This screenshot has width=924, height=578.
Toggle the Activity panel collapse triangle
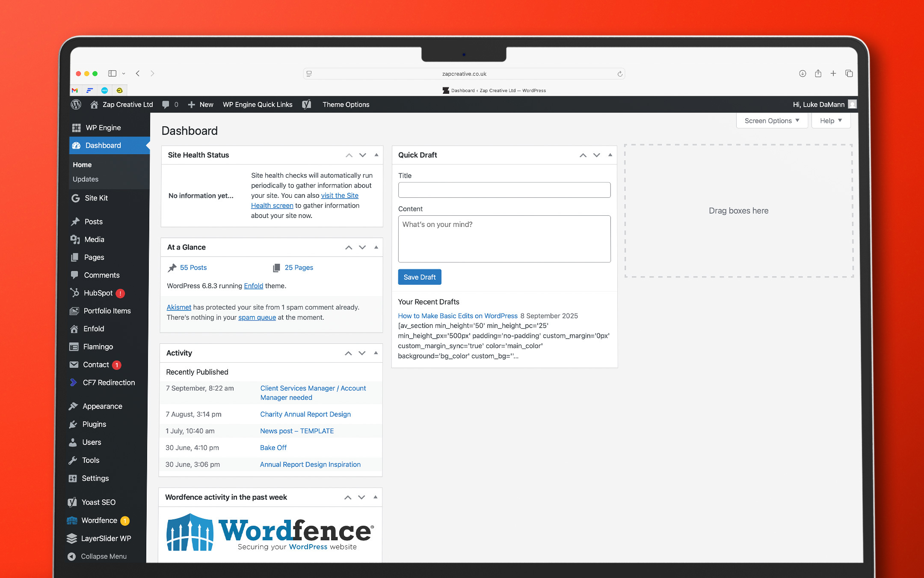[376, 353]
